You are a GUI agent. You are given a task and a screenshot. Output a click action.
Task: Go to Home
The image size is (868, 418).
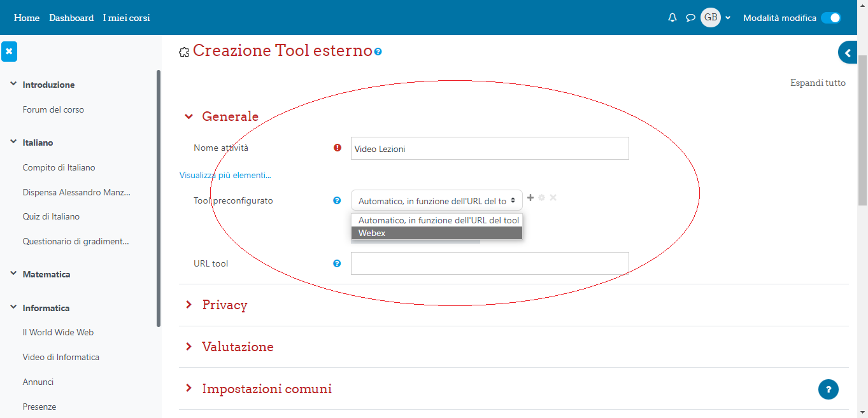[x=27, y=18]
